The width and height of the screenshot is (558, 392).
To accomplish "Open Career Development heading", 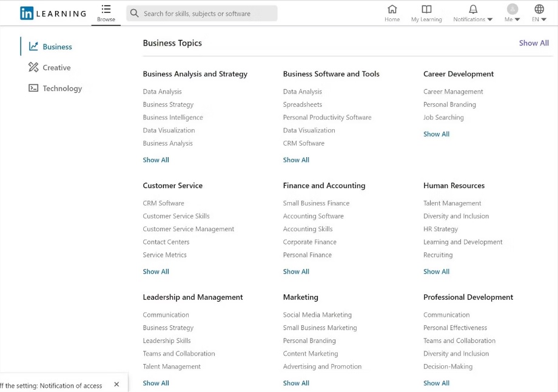I will tap(459, 74).
